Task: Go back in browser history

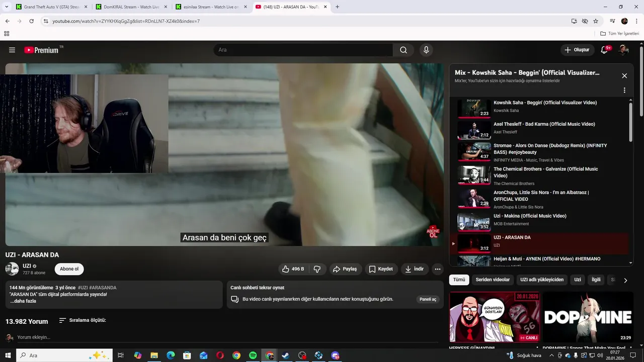Action: (x=8, y=21)
